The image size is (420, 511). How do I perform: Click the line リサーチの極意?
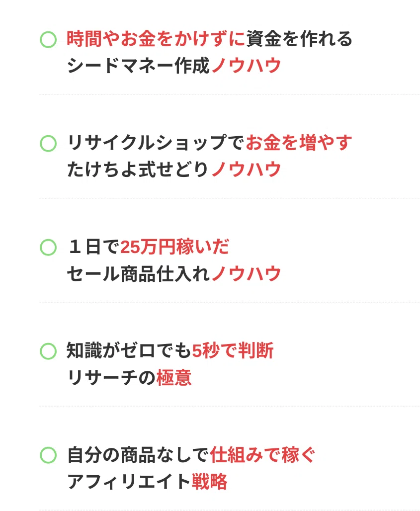click(129, 378)
